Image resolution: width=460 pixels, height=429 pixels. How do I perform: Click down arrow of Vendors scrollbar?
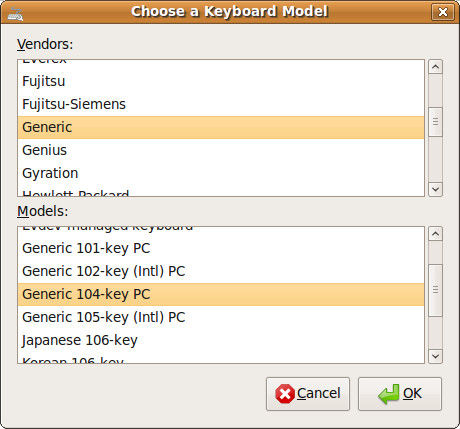435,189
